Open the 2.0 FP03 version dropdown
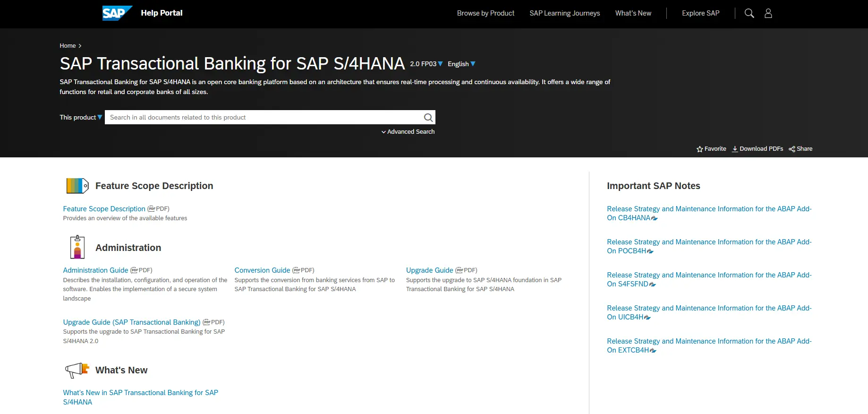 426,64
